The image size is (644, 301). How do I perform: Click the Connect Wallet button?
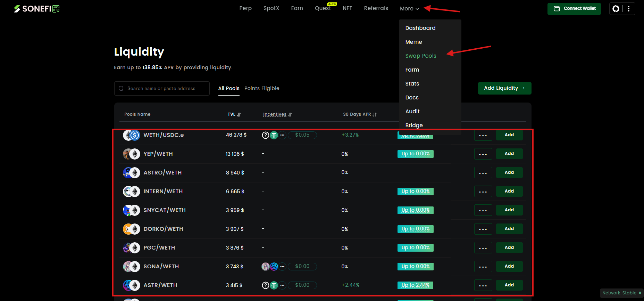pyautogui.click(x=574, y=9)
